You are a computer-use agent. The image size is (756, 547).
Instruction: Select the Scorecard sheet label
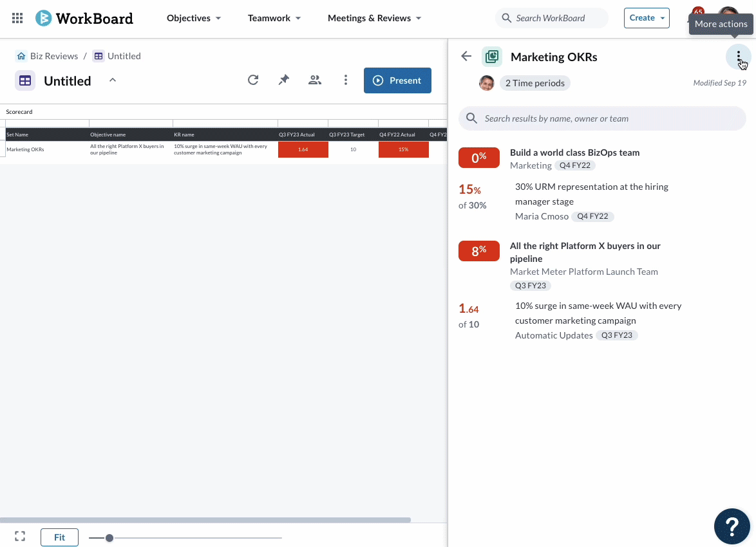coord(19,112)
